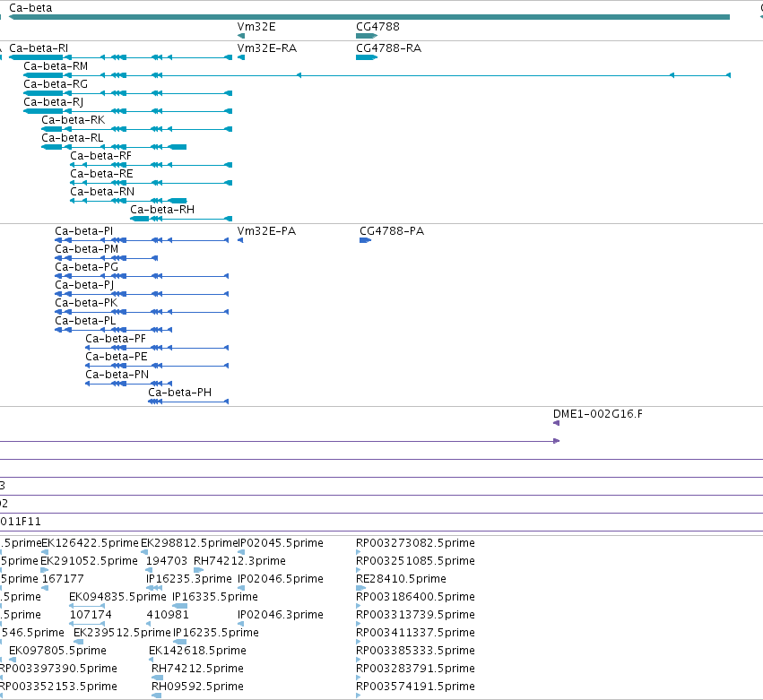
Task: Select transcript Ca-beta-RM label
Action: (x=56, y=66)
